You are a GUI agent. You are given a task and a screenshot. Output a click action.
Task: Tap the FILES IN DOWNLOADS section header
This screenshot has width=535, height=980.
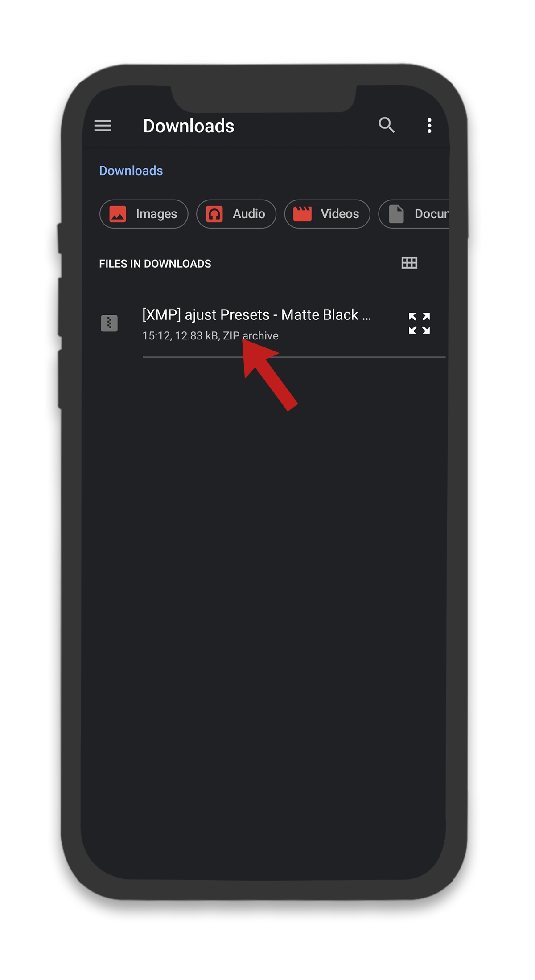click(155, 264)
